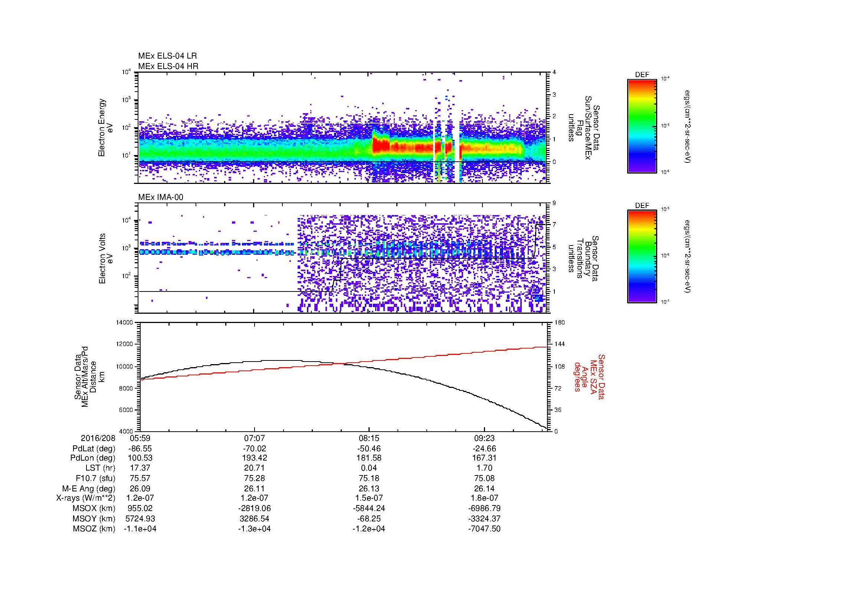Click the 'PdLat (deg)' row label

point(94,449)
